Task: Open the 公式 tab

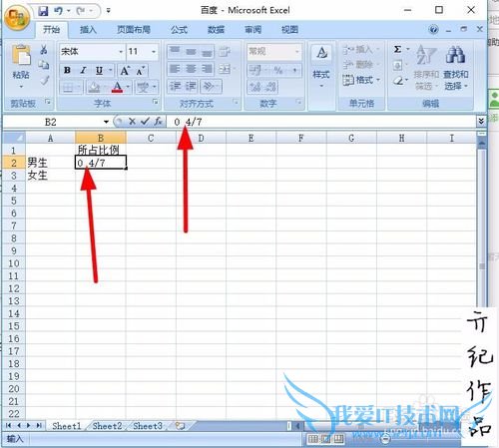Action: (179, 30)
